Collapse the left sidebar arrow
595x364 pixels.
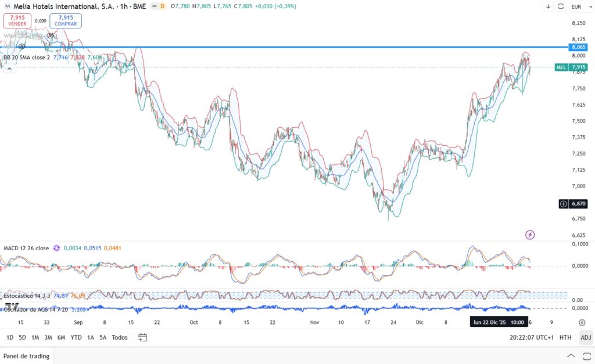pos(9,68)
